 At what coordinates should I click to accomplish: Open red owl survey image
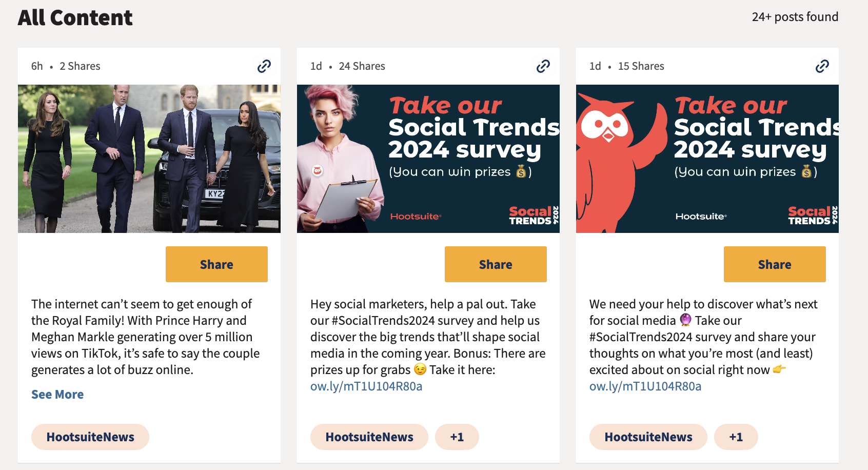pyautogui.click(x=707, y=159)
